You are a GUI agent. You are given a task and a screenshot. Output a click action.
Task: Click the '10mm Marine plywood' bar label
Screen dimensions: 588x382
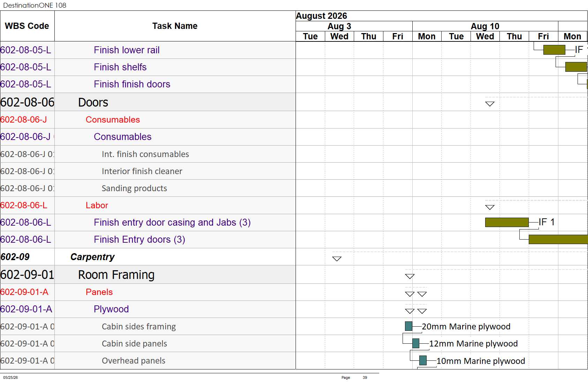point(481,361)
